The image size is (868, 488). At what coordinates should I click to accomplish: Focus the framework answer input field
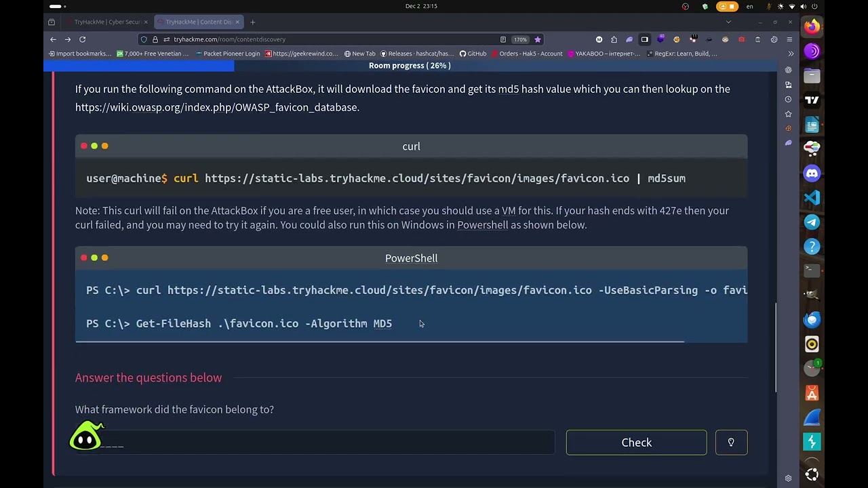[x=315, y=443]
